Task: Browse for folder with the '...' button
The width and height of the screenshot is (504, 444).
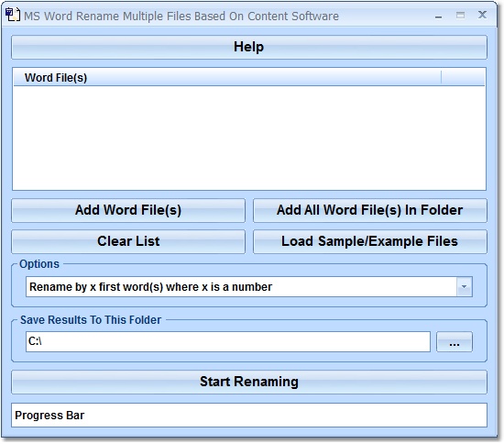Action: pyautogui.click(x=455, y=341)
